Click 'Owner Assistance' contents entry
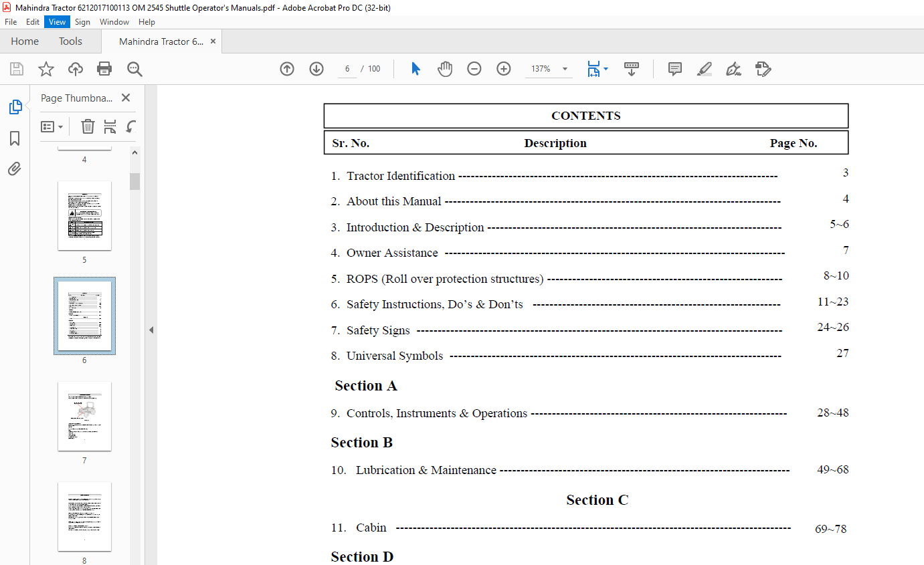Image resolution: width=924 pixels, height=565 pixels. point(392,253)
